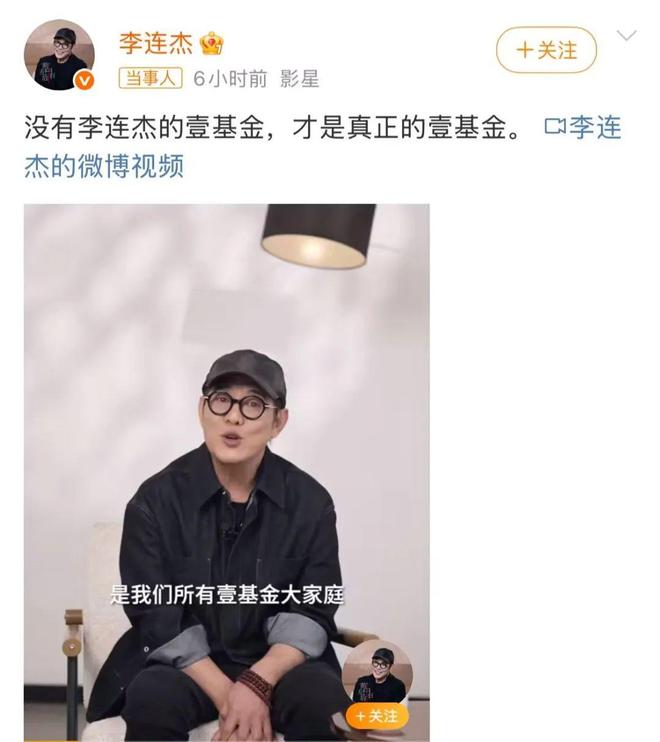This screenshot has width=660, height=742.
Task: Click the video subtitle 是我们所有壹基金大家庭
Action: 227,595
